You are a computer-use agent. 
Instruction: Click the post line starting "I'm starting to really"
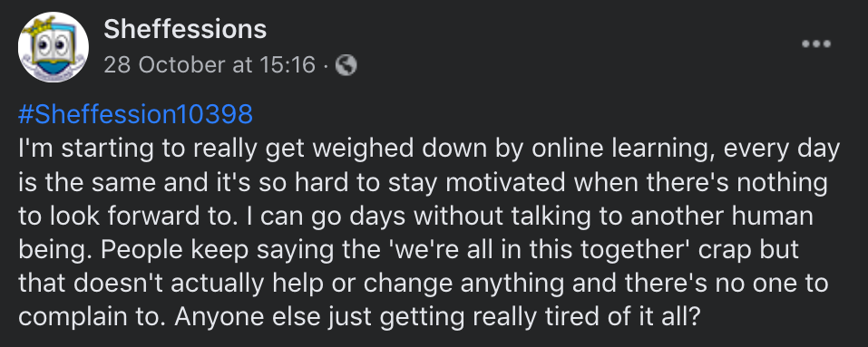click(429, 149)
